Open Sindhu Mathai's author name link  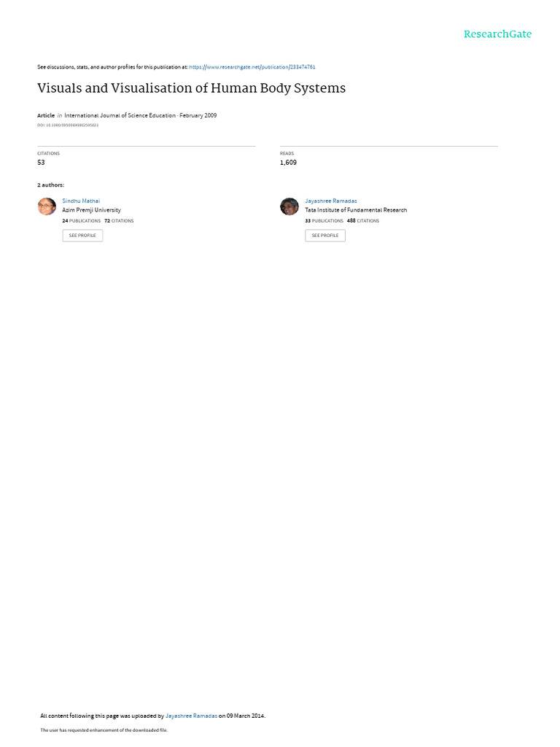pyautogui.click(x=81, y=201)
